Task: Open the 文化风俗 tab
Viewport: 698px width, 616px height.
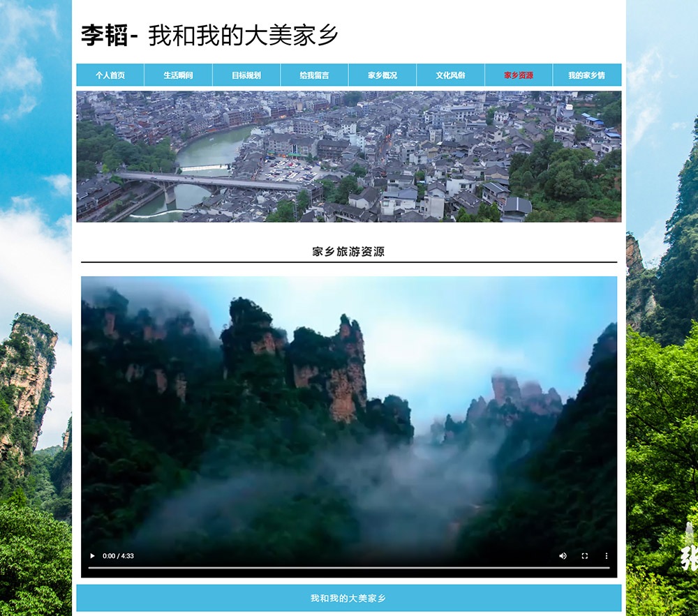Action: tap(450, 75)
